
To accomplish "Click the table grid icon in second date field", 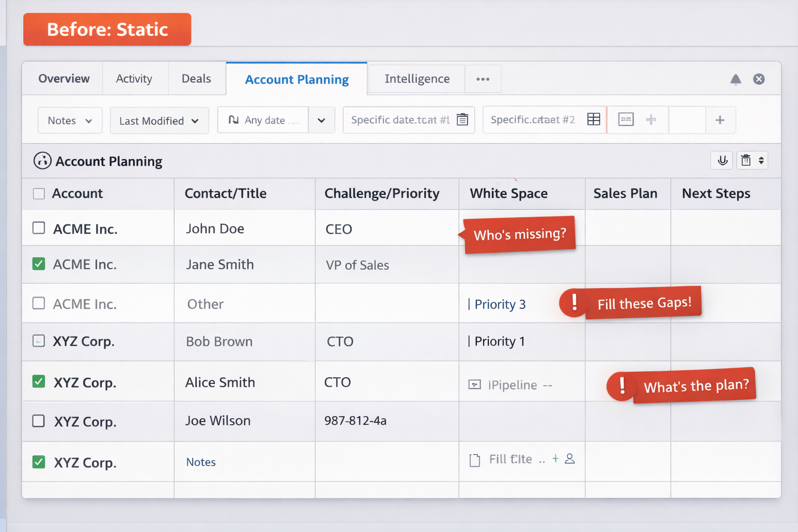I will click(x=593, y=119).
